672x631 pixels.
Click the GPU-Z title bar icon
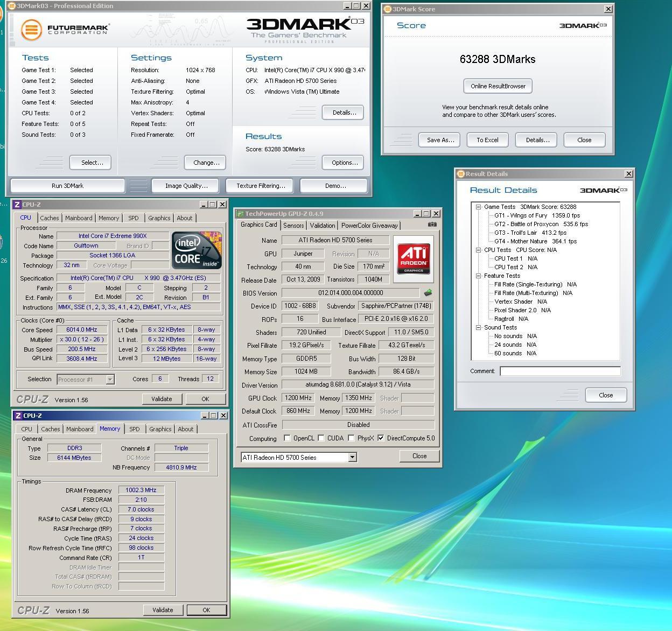point(241,214)
